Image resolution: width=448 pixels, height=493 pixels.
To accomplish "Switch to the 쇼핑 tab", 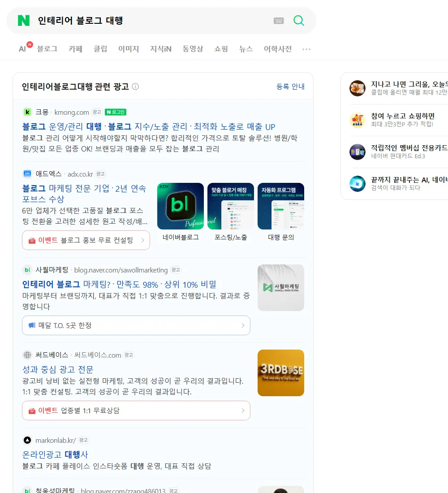I will pyautogui.click(x=221, y=49).
